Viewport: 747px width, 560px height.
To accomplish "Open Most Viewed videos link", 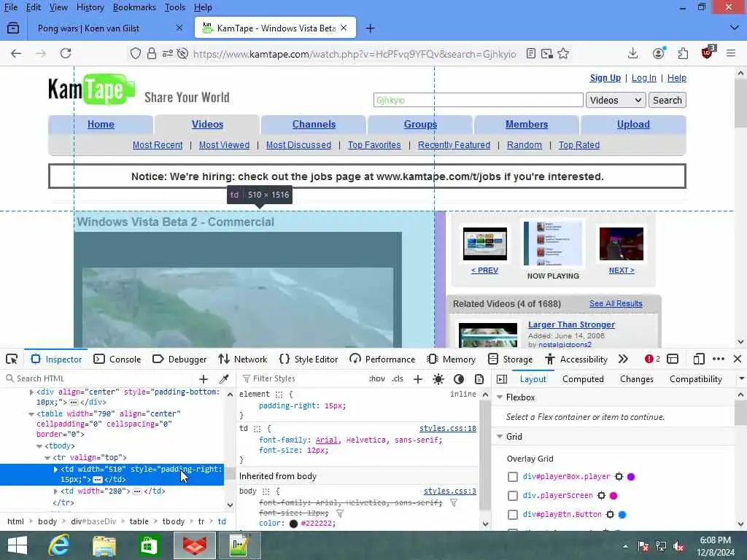I will pyautogui.click(x=225, y=145).
